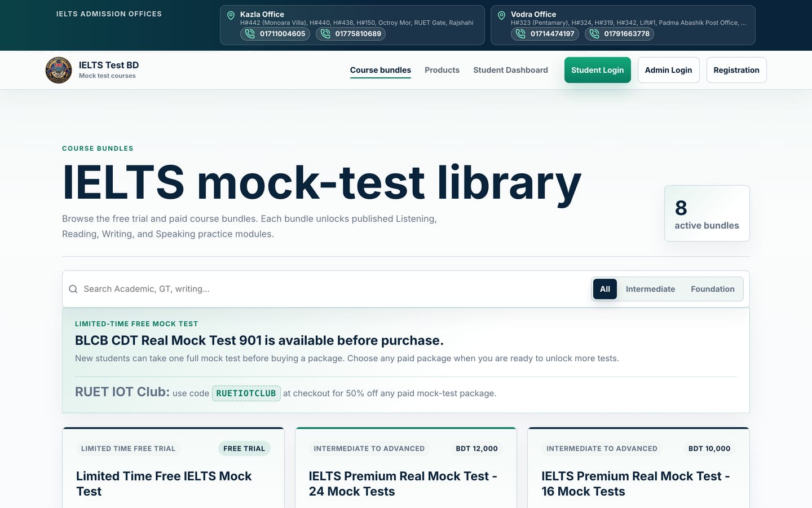Image resolution: width=812 pixels, height=508 pixels.
Task: Click the Vodra Office location pin icon
Action: click(x=501, y=16)
